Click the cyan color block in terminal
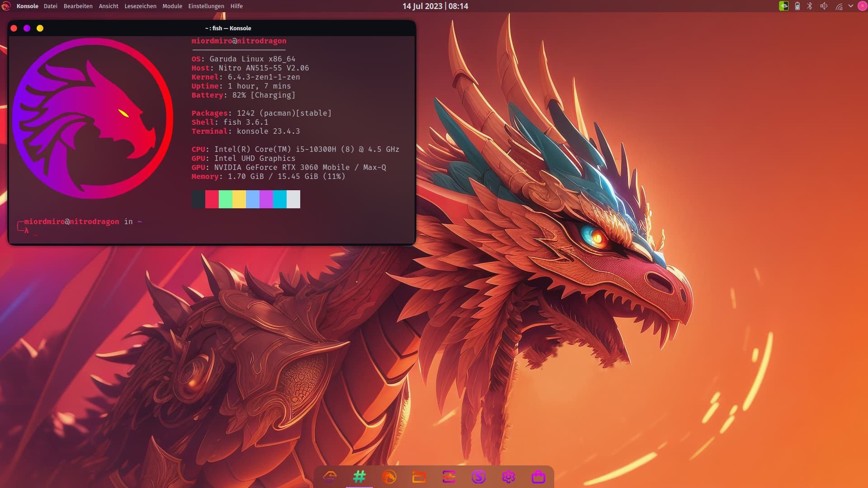The width and height of the screenshot is (868, 488). [x=280, y=199]
